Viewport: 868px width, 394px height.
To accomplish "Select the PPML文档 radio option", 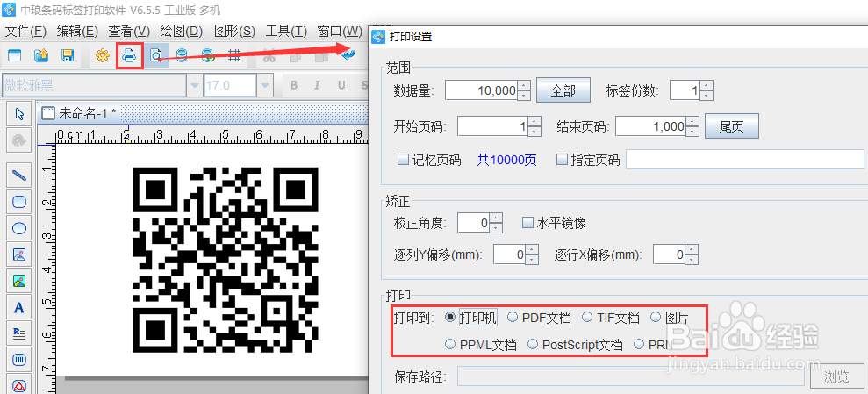I will (x=450, y=344).
